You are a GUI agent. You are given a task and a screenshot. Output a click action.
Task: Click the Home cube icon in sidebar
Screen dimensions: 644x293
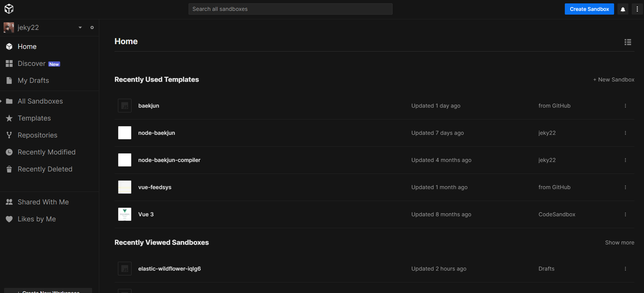point(9,47)
